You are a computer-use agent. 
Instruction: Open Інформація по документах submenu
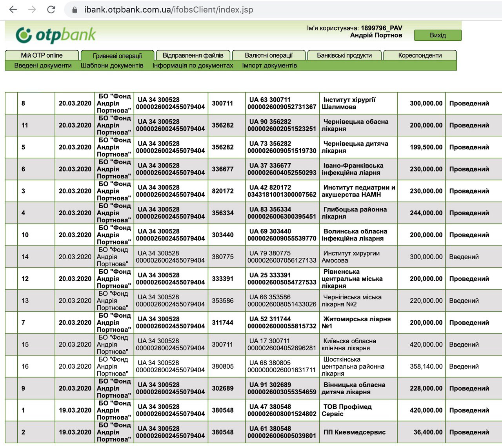tap(193, 66)
